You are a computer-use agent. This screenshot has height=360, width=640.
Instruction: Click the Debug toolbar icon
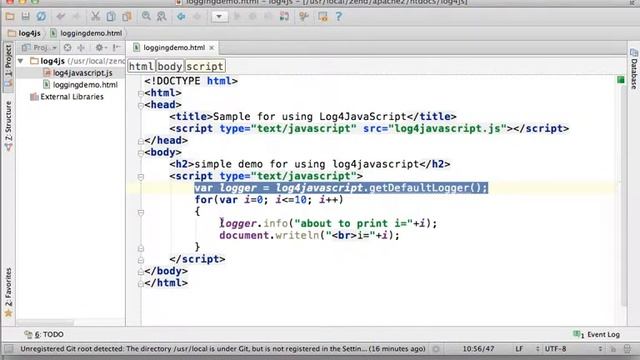click(253, 16)
